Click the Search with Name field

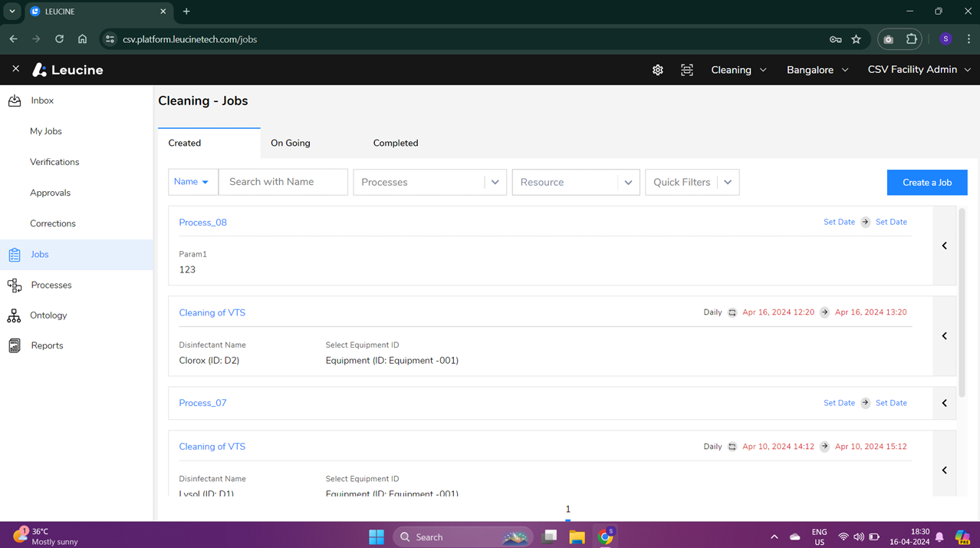pos(283,182)
